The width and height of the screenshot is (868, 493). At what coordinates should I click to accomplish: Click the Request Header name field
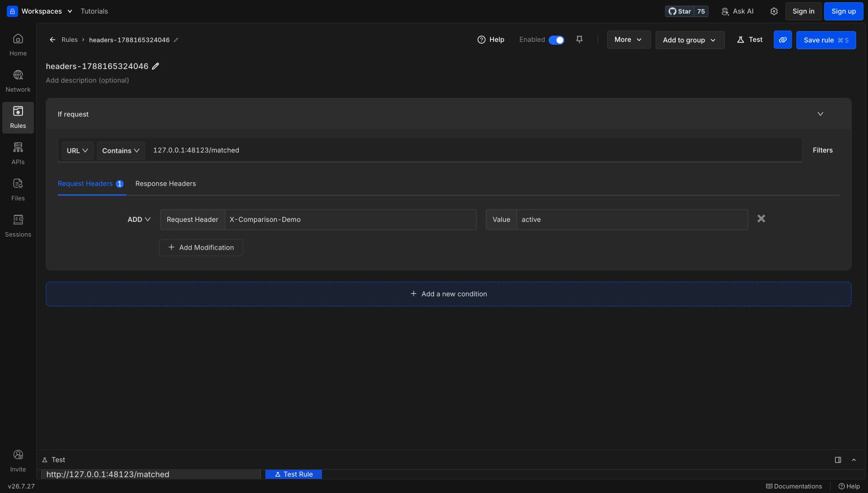[350, 220]
